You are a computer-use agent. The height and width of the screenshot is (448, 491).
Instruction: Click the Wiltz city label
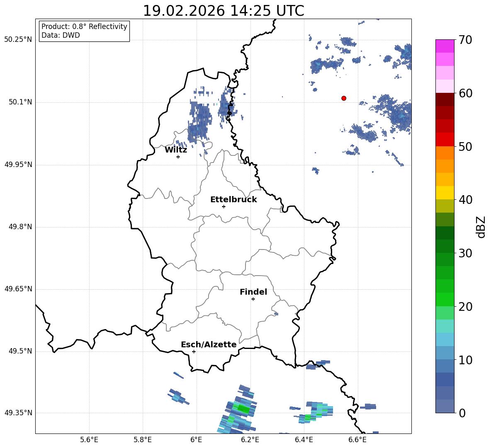tap(176, 150)
